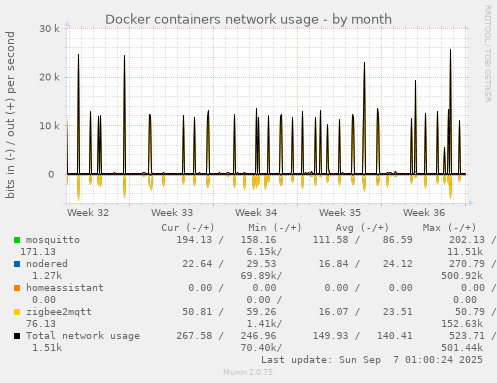Click the graph title 'Docker containers network usage - by month'

pyautogui.click(x=248, y=19)
